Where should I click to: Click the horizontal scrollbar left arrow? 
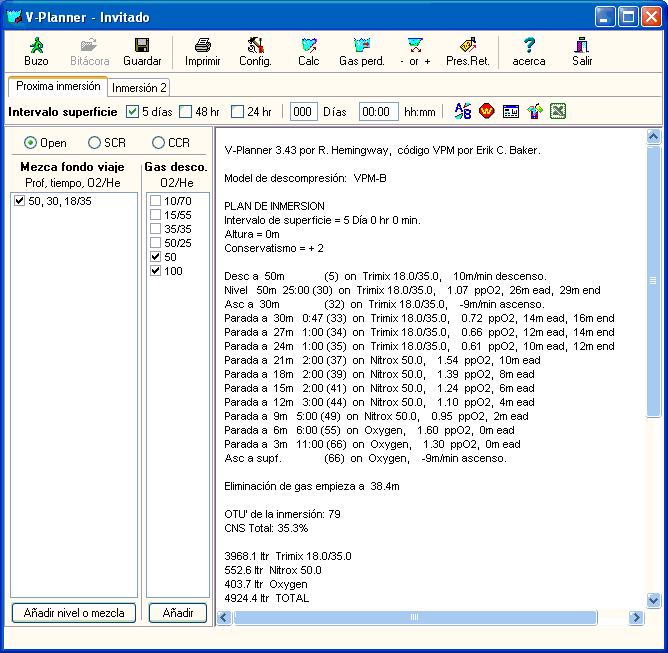point(225,617)
